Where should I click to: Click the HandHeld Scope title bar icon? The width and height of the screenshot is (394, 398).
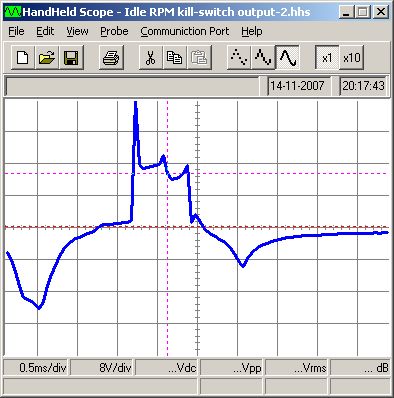(x=12, y=12)
